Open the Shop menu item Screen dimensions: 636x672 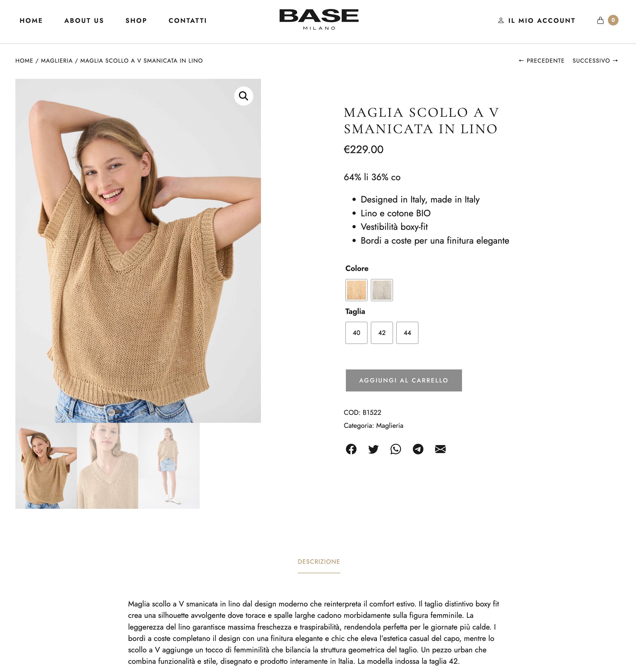(x=136, y=21)
